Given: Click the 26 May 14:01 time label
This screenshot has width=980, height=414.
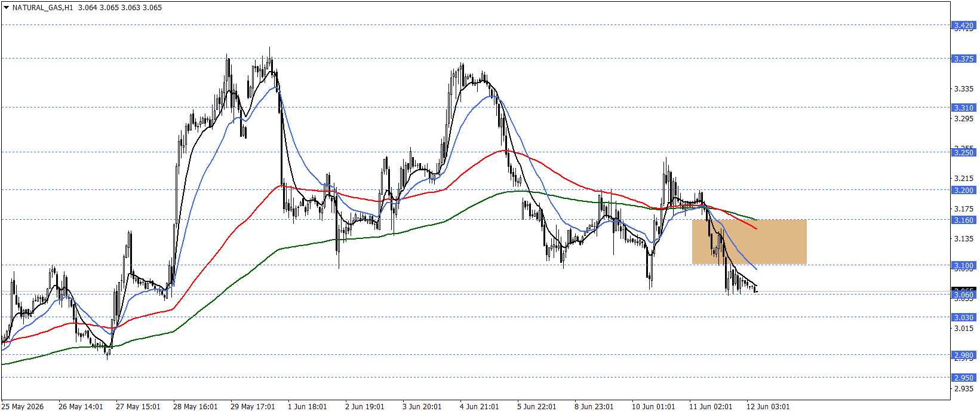Looking at the screenshot, I should click(x=81, y=407).
